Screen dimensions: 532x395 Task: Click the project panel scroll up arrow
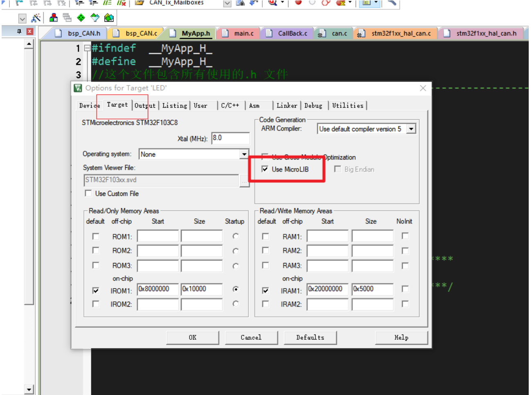coord(29,44)
